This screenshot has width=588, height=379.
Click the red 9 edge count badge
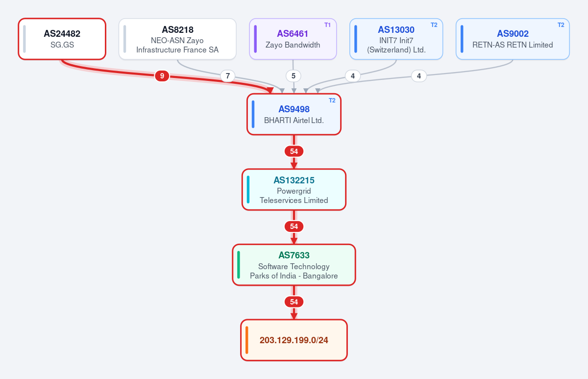pyautogui.click(x=162, y=76)
